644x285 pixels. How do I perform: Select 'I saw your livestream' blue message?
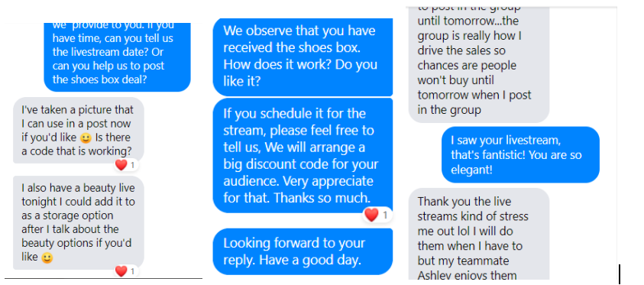point(520,155)
